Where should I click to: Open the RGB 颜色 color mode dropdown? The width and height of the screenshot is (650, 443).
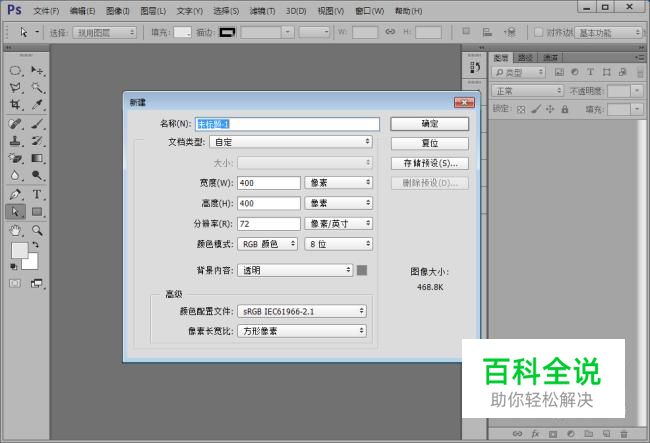coord(267,244)
